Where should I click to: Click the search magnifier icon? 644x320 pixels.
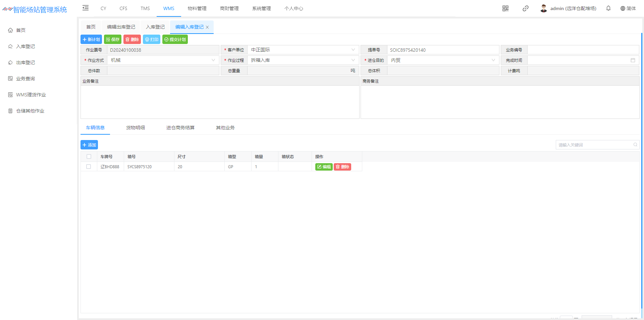point(635,145)
